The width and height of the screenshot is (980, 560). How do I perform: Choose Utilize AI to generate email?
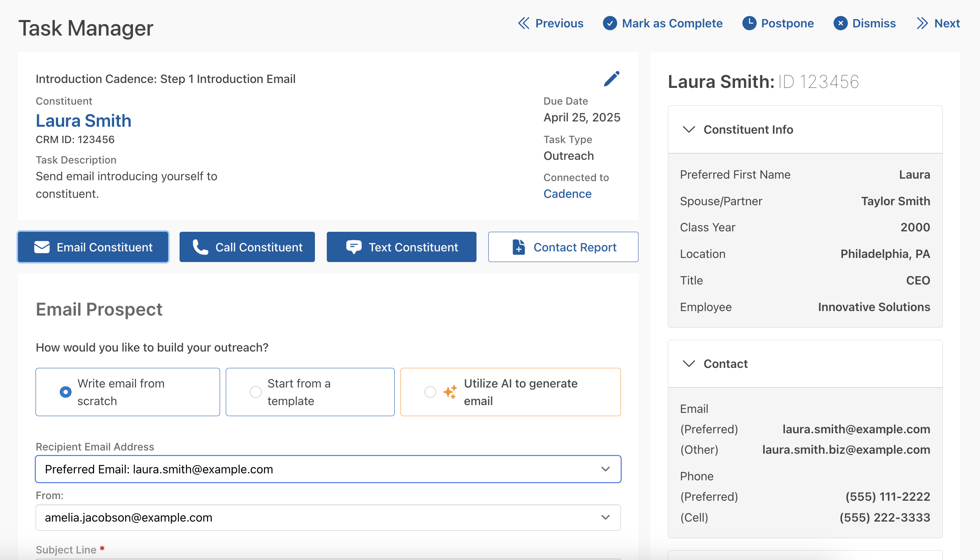(510, 392)
